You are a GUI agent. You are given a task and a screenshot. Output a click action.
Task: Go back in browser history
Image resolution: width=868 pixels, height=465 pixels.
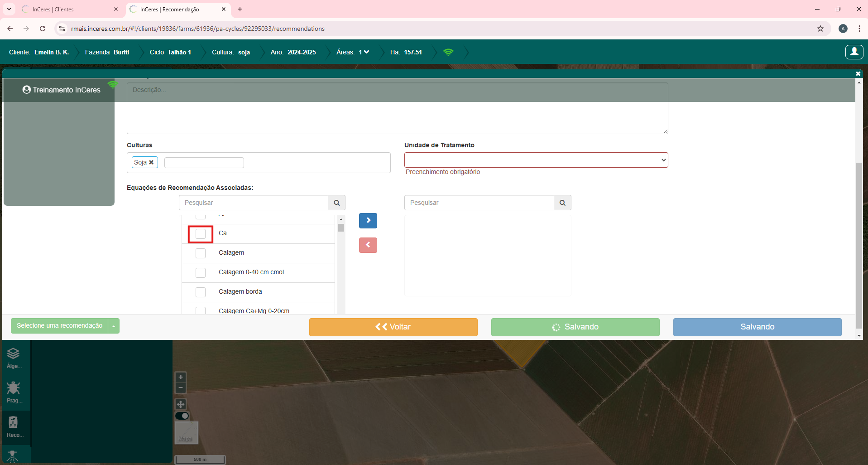click(10, 29)
